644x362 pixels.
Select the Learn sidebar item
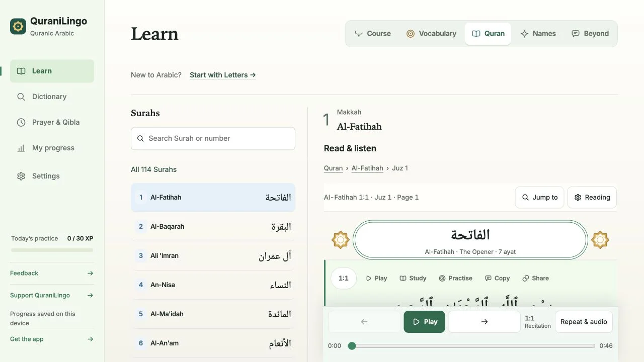click(x=52, y=71)
